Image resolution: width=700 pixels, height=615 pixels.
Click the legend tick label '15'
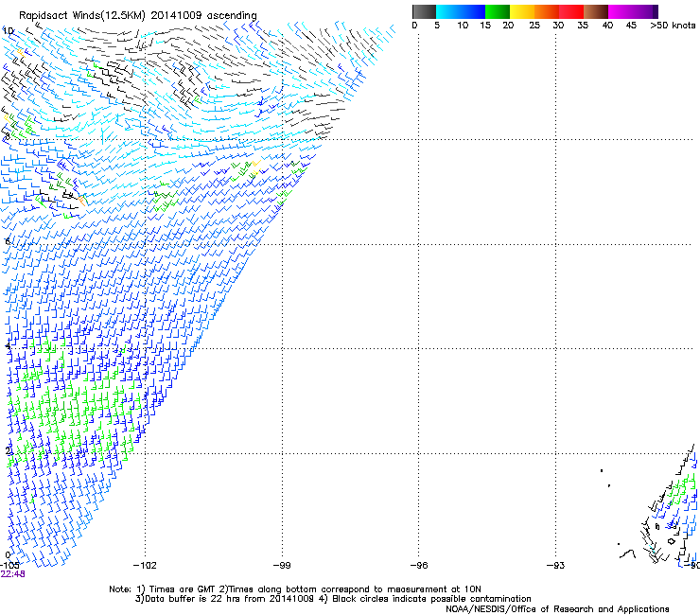coord(485,26)
